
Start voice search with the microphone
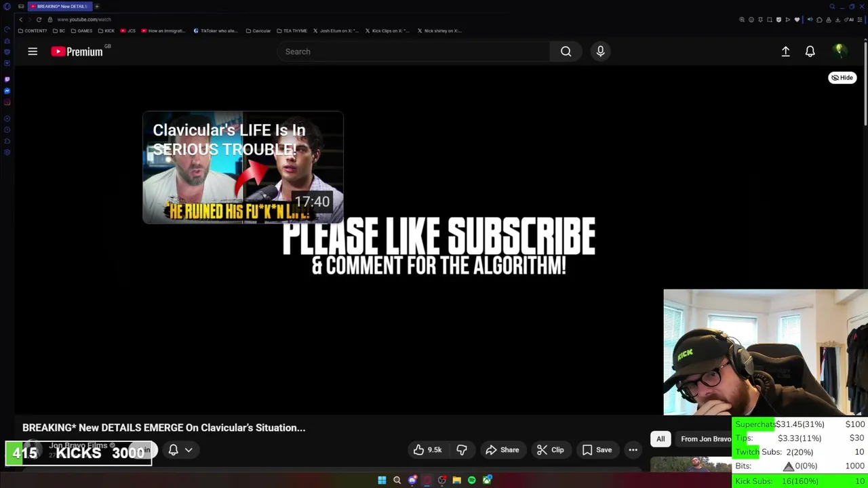[x=600, y=52]
